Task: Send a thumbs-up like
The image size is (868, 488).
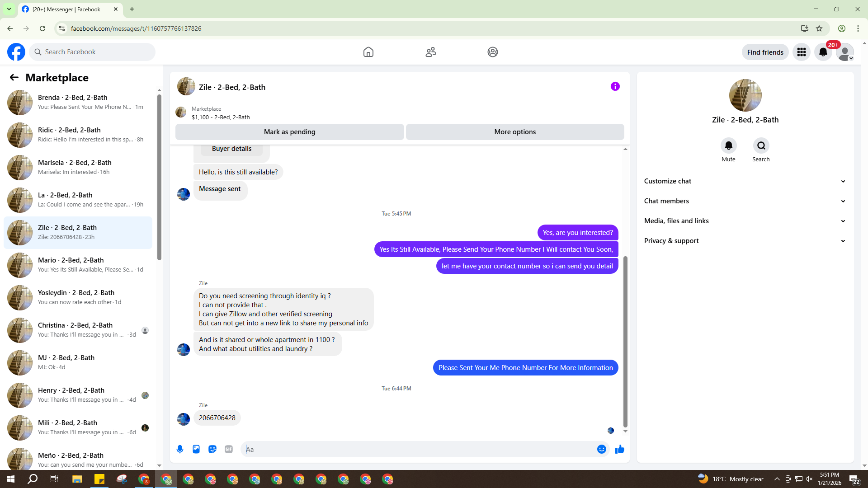Action: [620, 449]
